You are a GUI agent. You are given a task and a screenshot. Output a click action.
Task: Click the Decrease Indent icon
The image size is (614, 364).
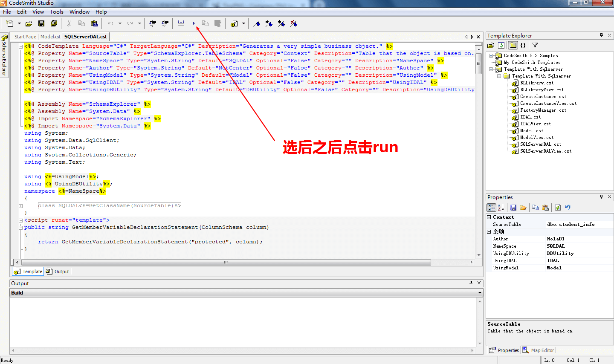pyautogui.click(x=153, y=23)
